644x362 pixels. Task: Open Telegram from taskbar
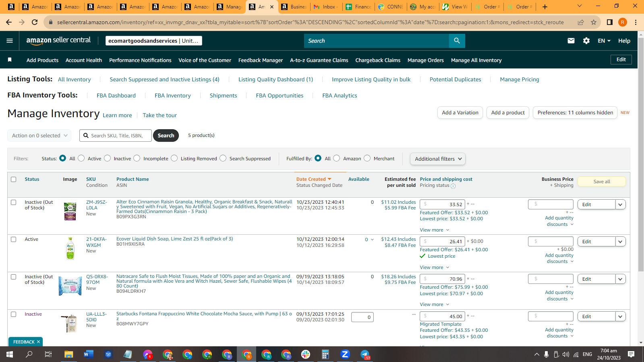click(365, 354)
